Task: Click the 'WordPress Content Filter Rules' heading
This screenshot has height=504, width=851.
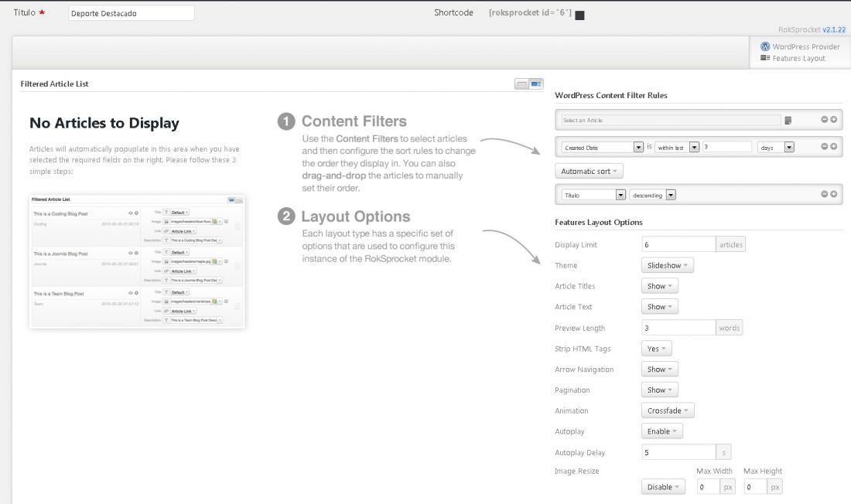Action: [611, 95]
